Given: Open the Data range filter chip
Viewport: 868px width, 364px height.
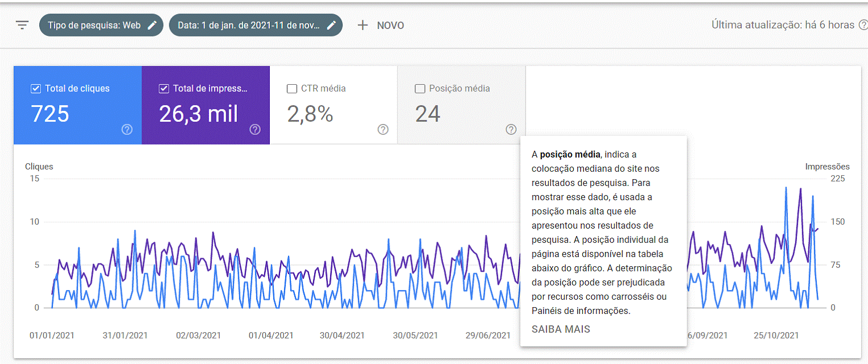Looking at the screenshot, I should tap(248, 25).
